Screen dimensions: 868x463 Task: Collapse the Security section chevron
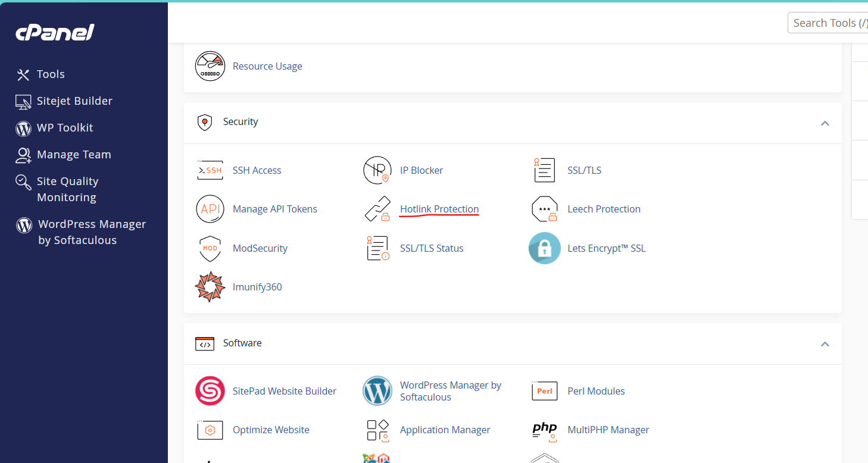coord(825,123)
